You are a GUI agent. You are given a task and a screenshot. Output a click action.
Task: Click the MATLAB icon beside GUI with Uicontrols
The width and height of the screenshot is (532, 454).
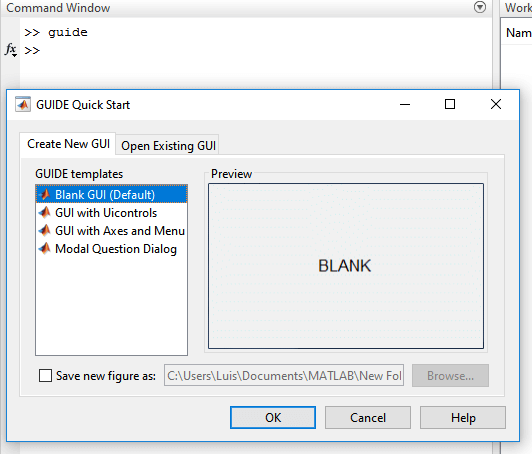[45, 212]
